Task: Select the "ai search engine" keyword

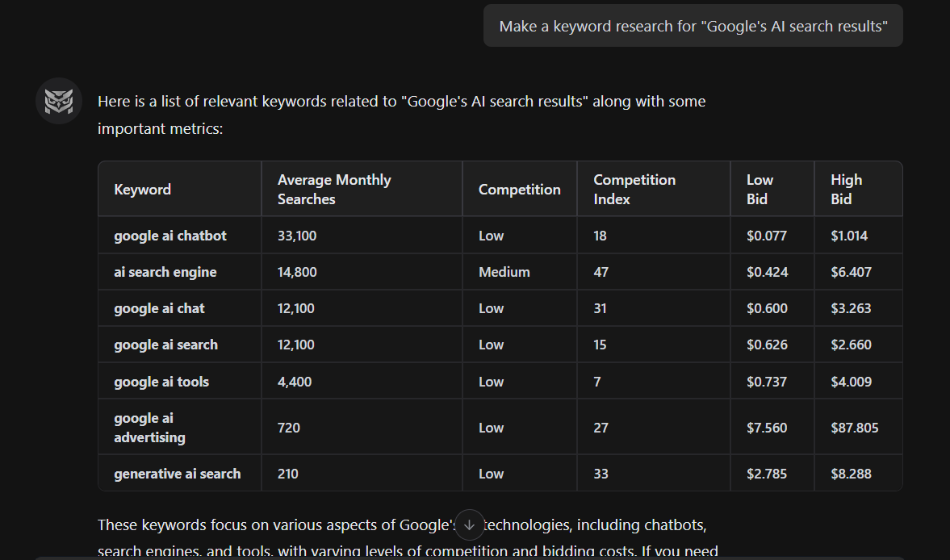Action: coord(164,272)
